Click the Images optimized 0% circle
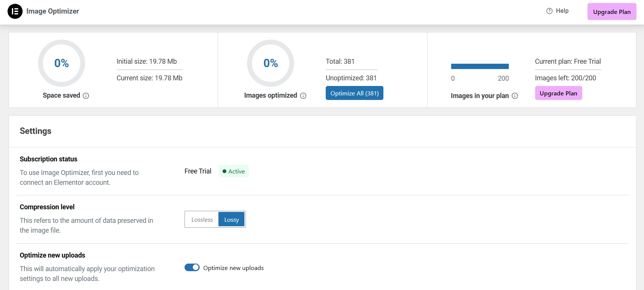This screenshot has height=290, width=644. coord(270,63)
